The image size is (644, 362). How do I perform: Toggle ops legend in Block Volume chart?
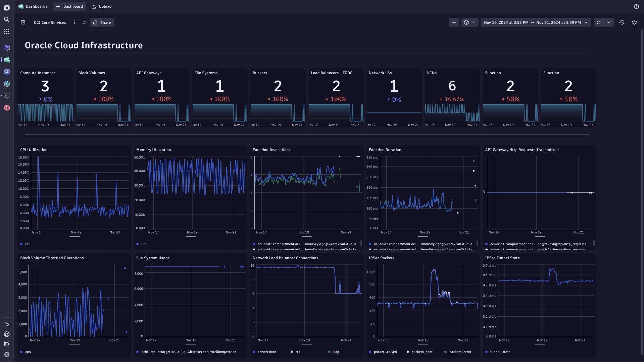point(26,352)
